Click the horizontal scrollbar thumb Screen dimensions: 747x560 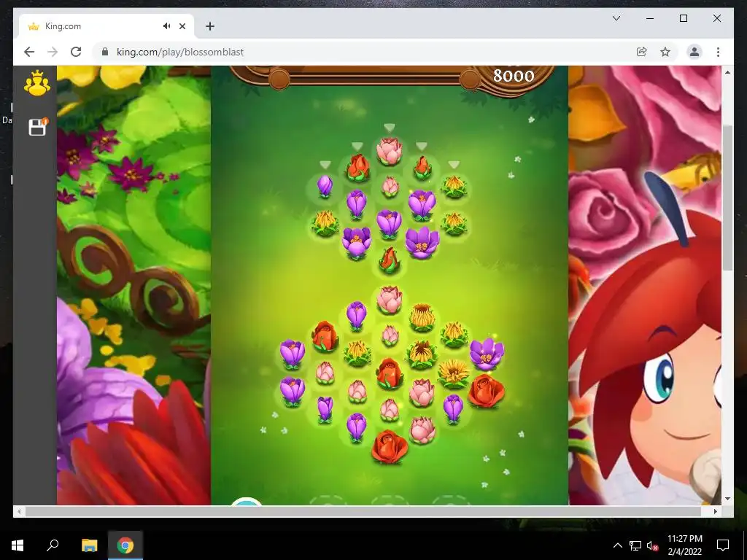click(363, 511)
